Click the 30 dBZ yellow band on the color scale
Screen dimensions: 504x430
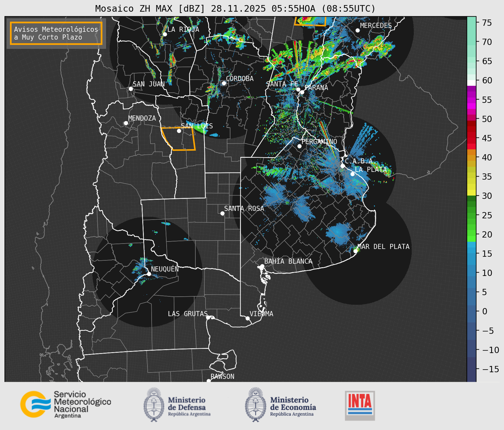(471, 193)
